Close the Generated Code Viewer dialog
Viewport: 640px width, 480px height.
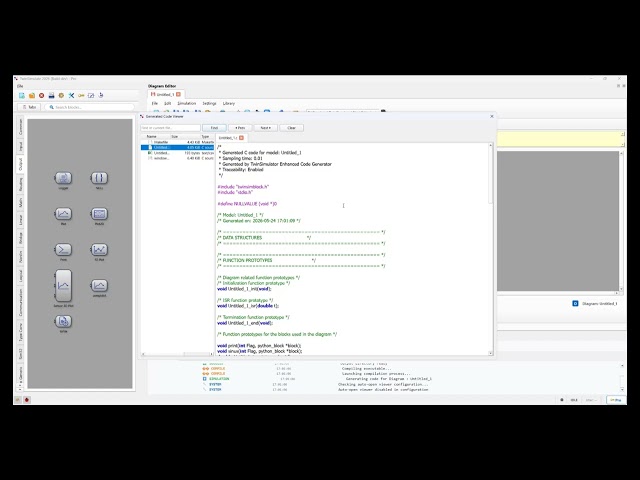coord(491,116)
